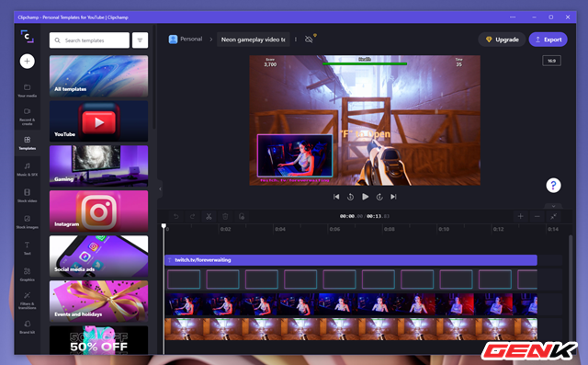Open Social media ads templates
The image size is (588, 365).
98,256
